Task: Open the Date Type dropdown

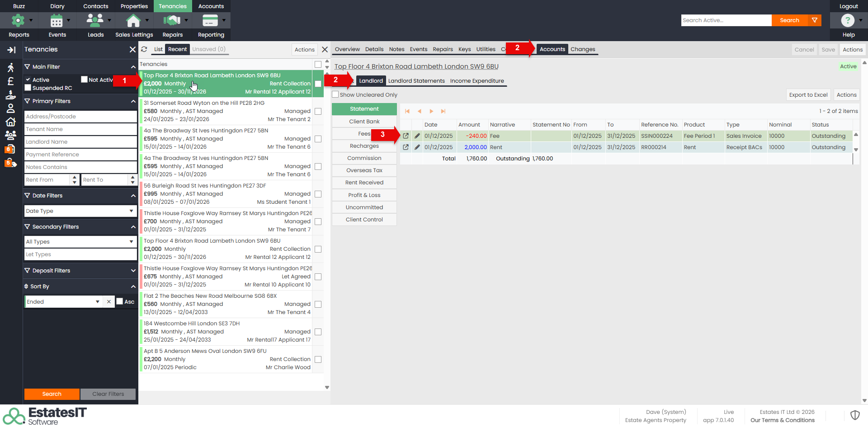Action: coord(80,211)
